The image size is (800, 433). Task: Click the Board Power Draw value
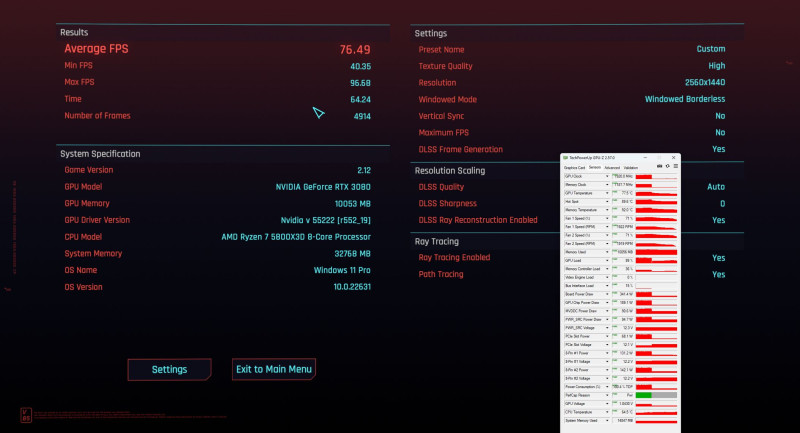(x=622, y=294)
